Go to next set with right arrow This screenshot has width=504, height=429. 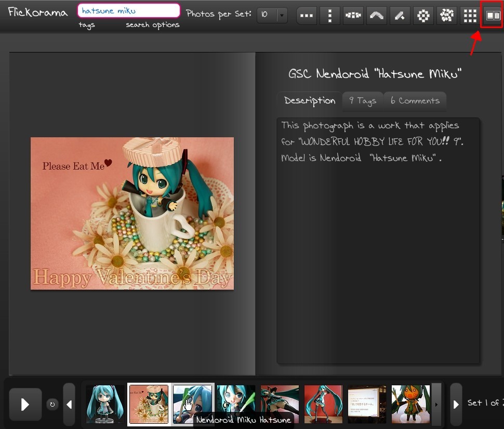[456, 404]
